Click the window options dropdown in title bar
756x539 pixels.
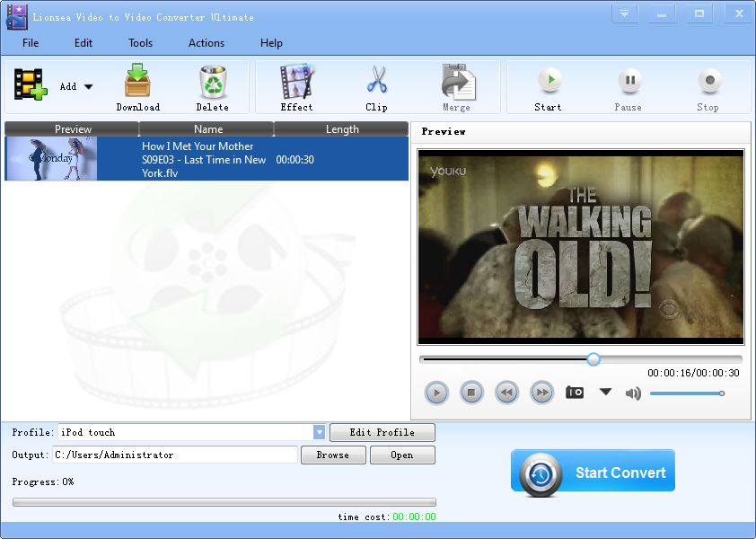(624, 13)
